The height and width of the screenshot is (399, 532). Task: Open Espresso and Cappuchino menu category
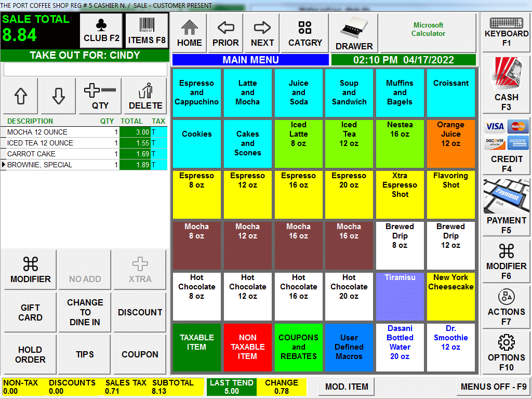pos(196,93)
